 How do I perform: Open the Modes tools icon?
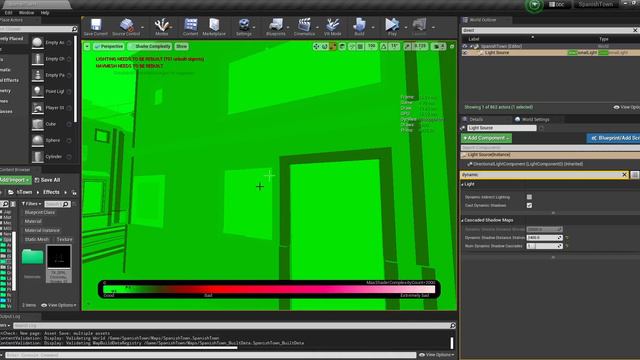pyautogui.click(x=162, y=27)
